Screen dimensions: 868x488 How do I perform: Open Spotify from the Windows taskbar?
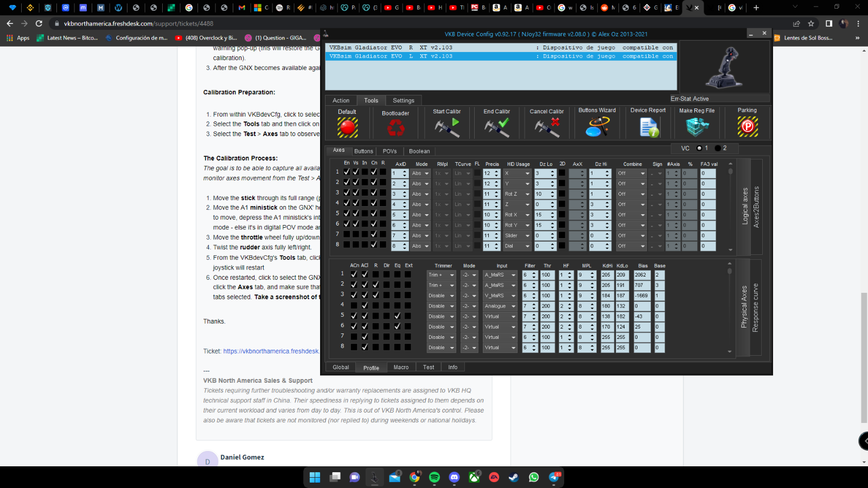coord(435,477)
